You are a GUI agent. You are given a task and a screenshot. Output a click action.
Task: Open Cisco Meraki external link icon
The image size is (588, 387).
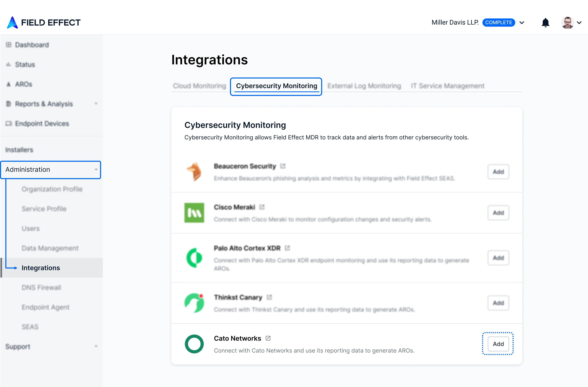point(262,207)
